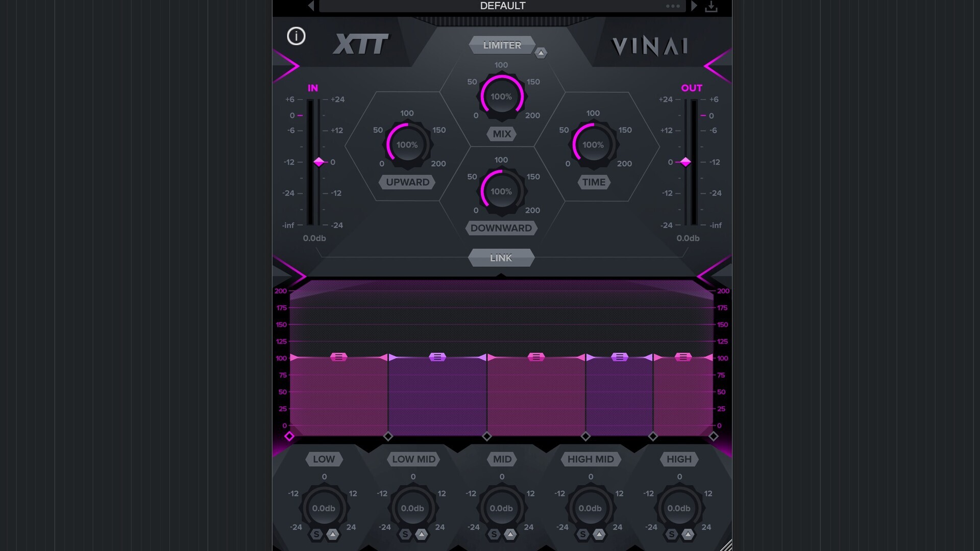
Task: Click the Low band handle icon in graph
Action: tap(338, 357)
